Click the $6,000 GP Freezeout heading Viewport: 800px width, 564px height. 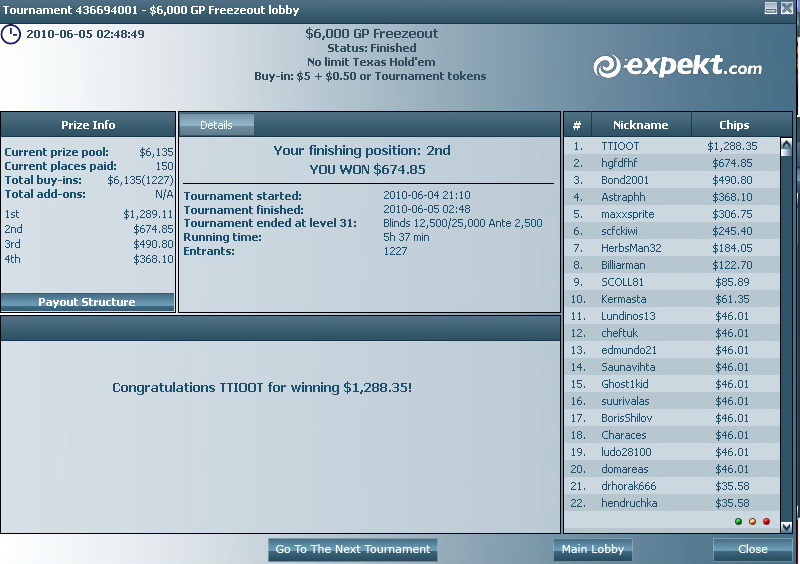[x=371, y=34]
